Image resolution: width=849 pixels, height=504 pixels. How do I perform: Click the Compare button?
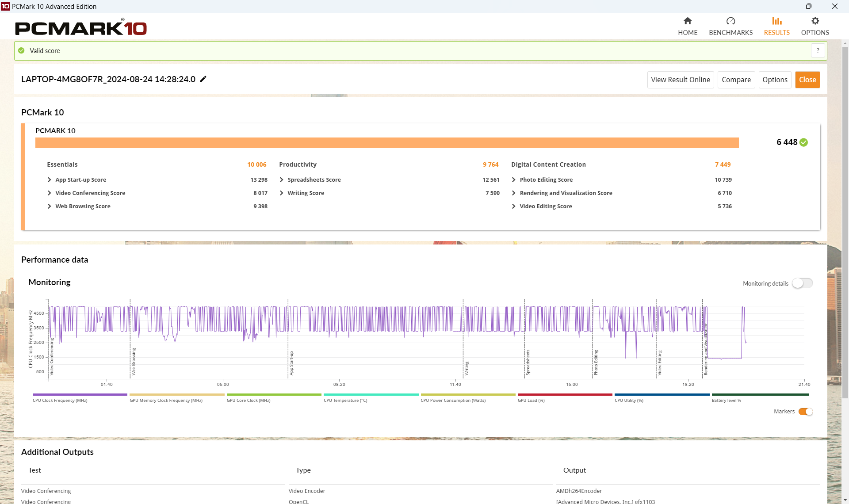pyautogui.click(x=736, y=80)
